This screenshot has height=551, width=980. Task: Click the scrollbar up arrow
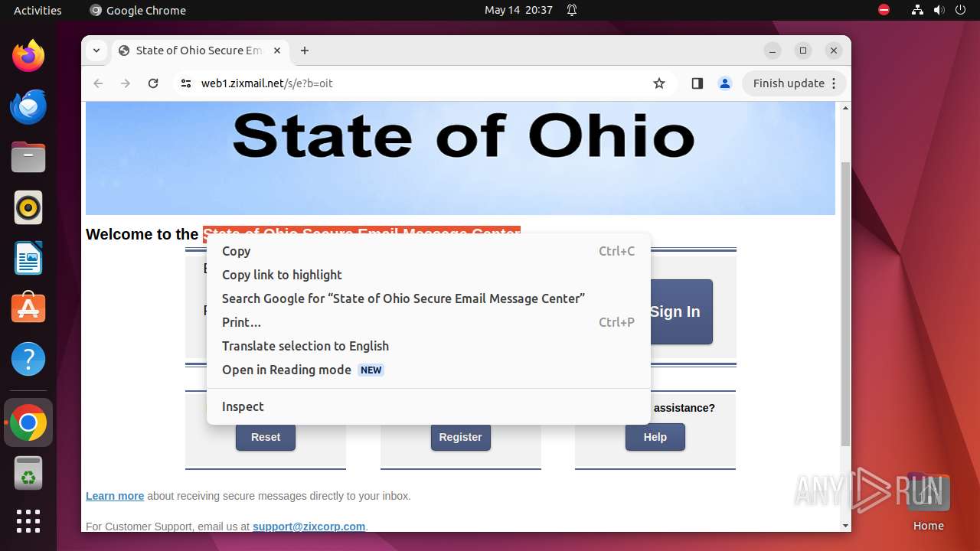pyautogui.click(x=845, y=108)
